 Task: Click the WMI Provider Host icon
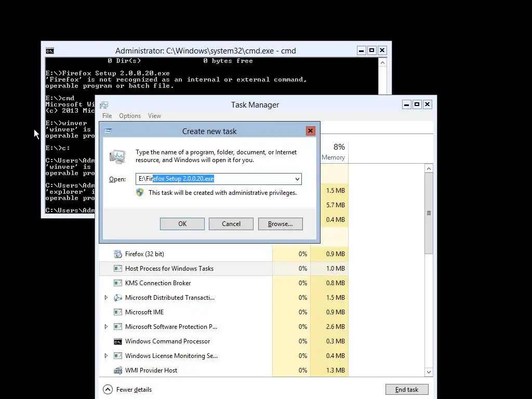pyautogui.click(x=118, y=370)
